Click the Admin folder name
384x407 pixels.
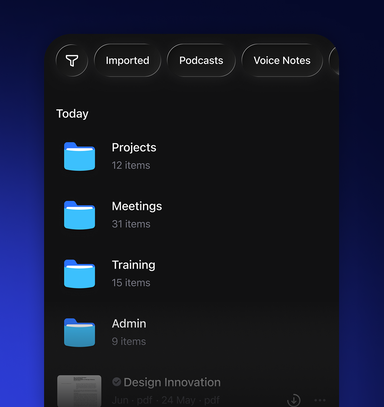[129, 324]
